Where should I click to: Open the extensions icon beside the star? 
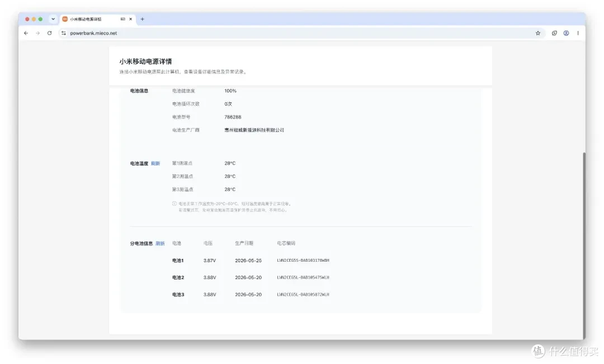tap(554, 33)
